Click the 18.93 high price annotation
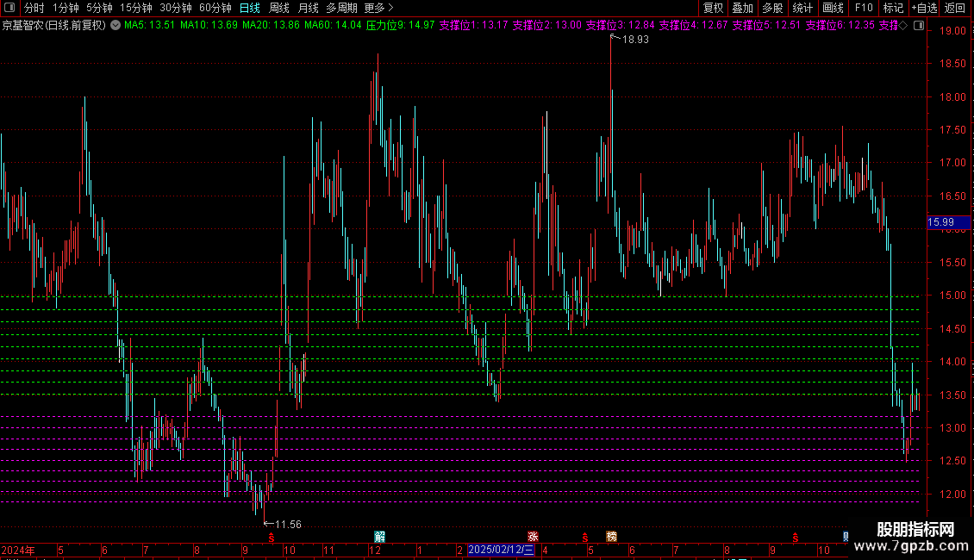This screenshot has width=974, height=560. tap(635, 39)
